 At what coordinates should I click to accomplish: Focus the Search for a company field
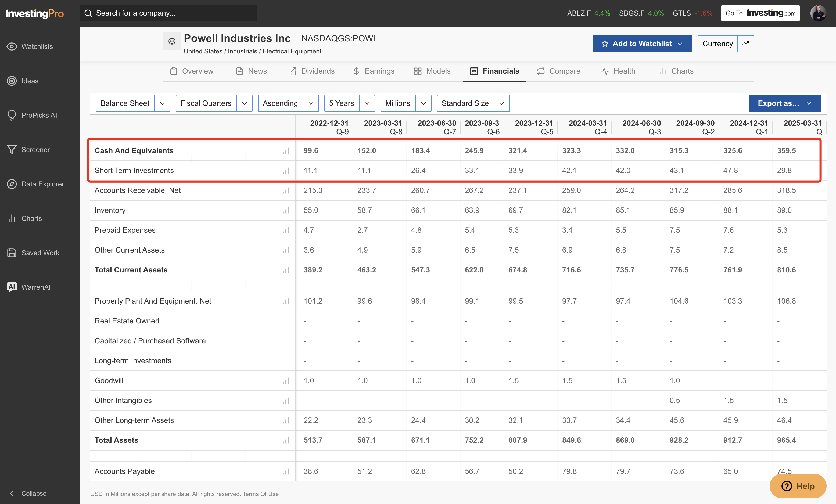pyautogui.click(x=169, y=13)
